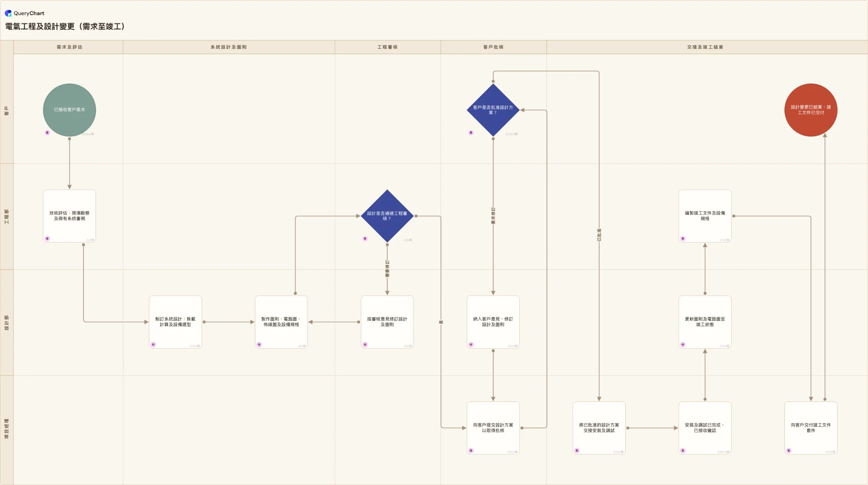Screen dimensions: 868x485
Task: Click assignee badge on 製作圖則、電路圖 card
Action: pyautogui.click(x=259, y=345)
